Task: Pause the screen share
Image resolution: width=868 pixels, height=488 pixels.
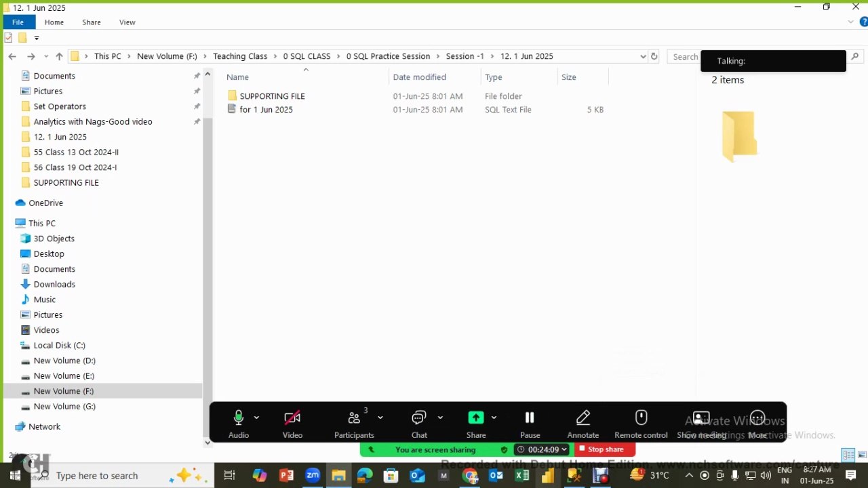Action: (x=530, y=418)
